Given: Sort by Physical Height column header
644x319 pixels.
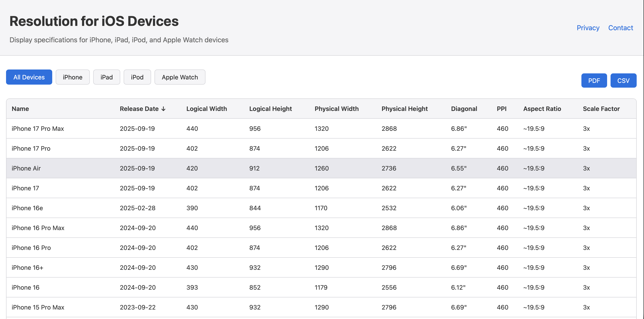Looking at the screenshot, I should click(404, 109).
